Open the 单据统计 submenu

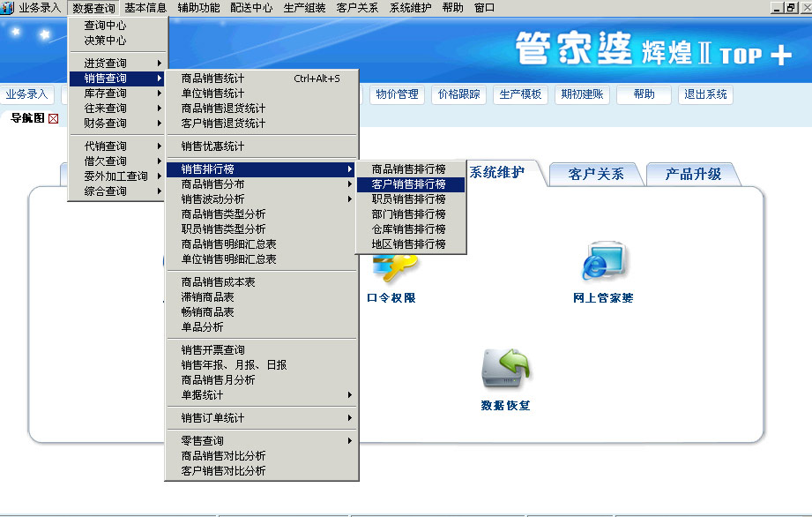262,394
